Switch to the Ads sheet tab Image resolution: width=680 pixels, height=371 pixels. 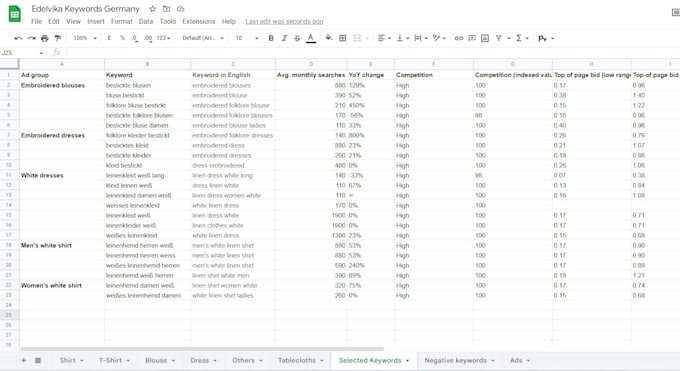tap(520, 360)
